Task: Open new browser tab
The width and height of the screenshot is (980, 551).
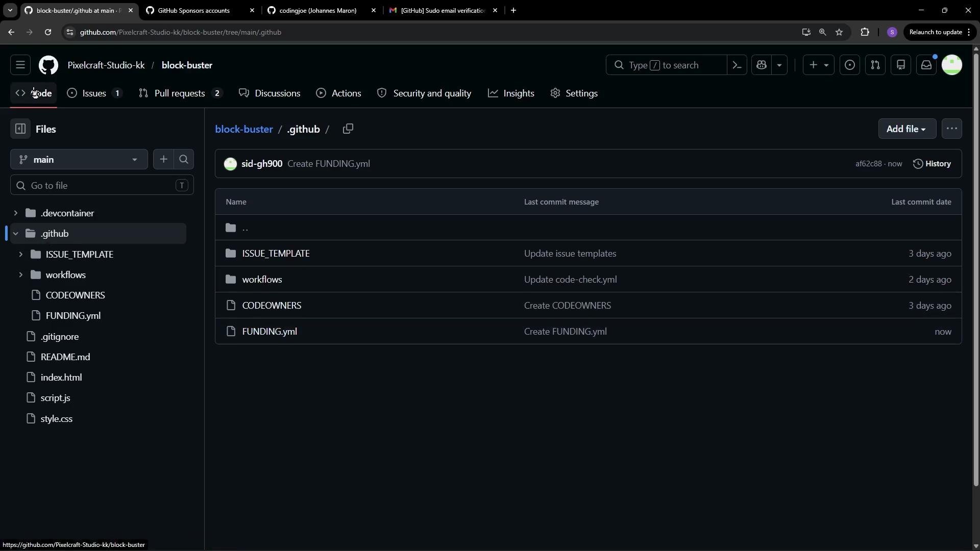Action: [513, 10]
